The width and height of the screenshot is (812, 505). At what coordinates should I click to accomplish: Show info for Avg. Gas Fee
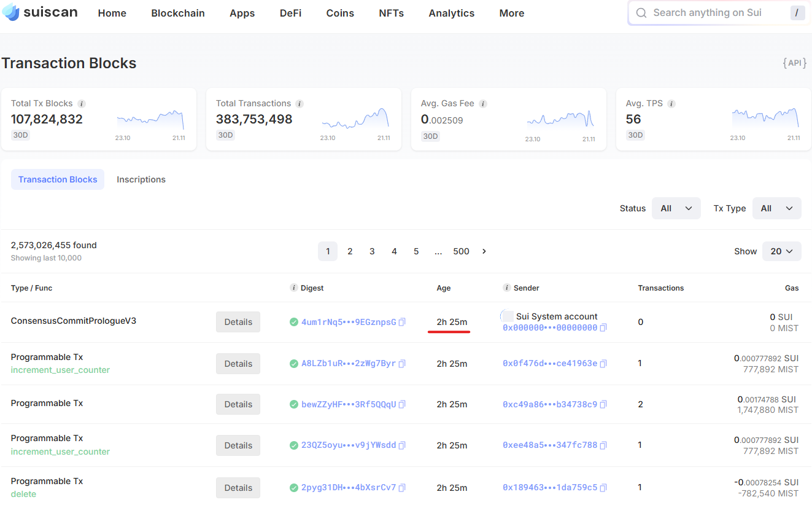[483, 104]
